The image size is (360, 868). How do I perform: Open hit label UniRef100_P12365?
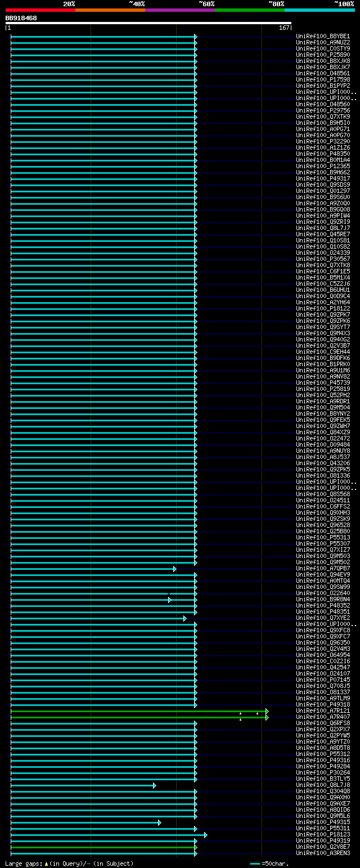[323, 167]
